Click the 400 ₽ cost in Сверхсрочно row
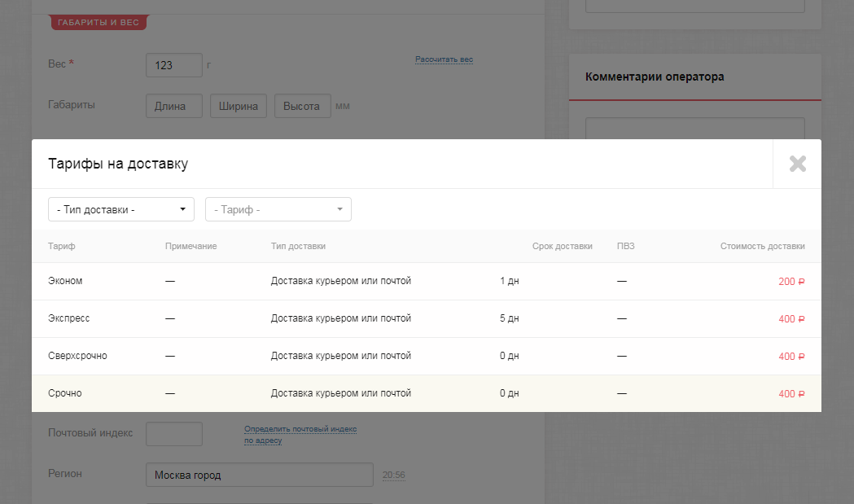 791,357
